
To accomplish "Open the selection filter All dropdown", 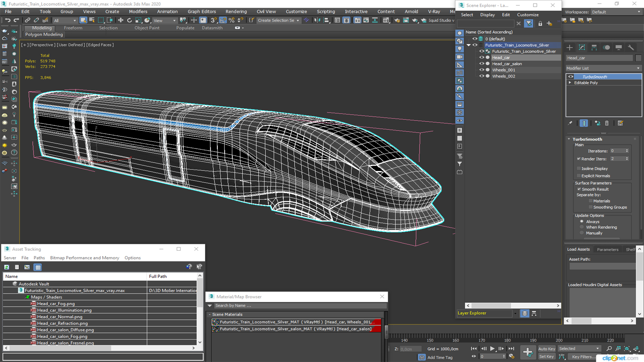I will (x=65, y=20).
